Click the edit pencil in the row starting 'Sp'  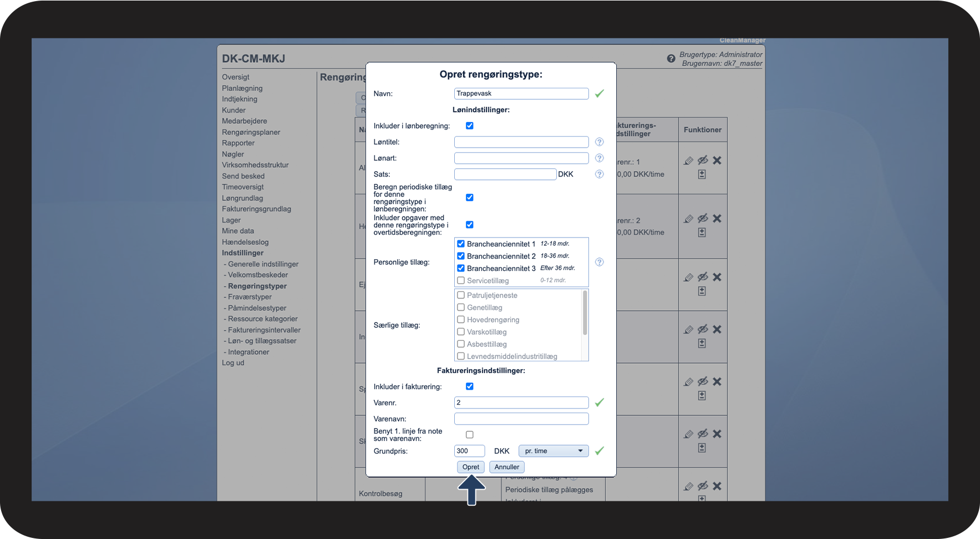688,382
